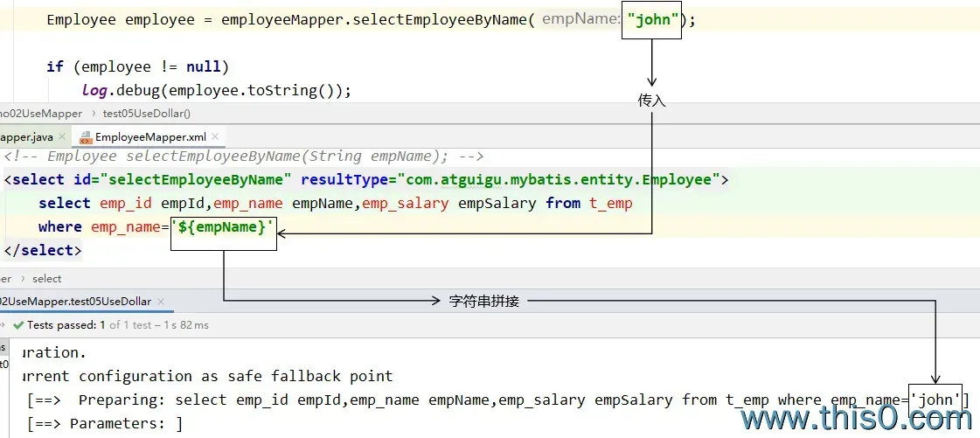Switch to the Mapper.java editor tab
Viewport: 980px width, 438px height.
pos(26,137)
